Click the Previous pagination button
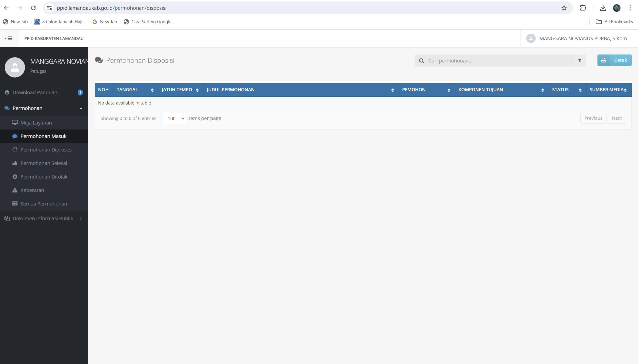 (593, 118)
